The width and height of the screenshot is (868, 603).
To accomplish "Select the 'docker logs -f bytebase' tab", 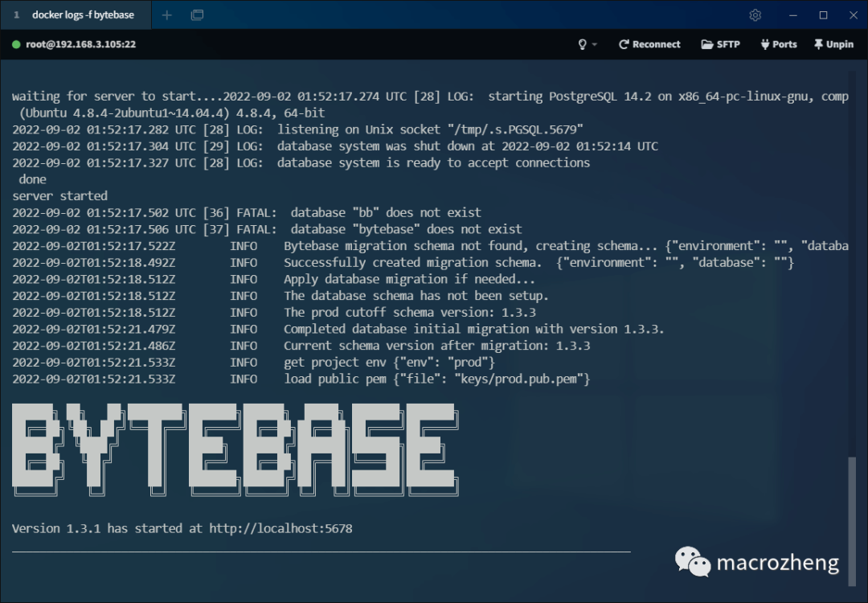I will [x=76, y=15].
